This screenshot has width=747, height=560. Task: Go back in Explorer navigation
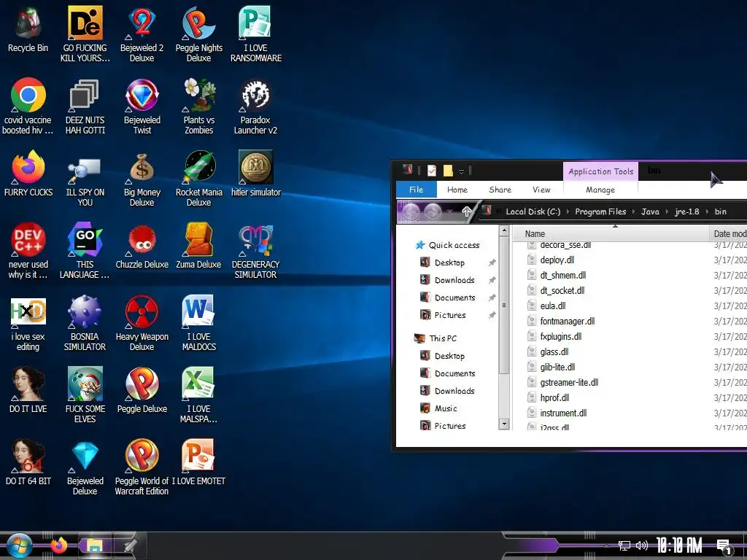(411, 211)
